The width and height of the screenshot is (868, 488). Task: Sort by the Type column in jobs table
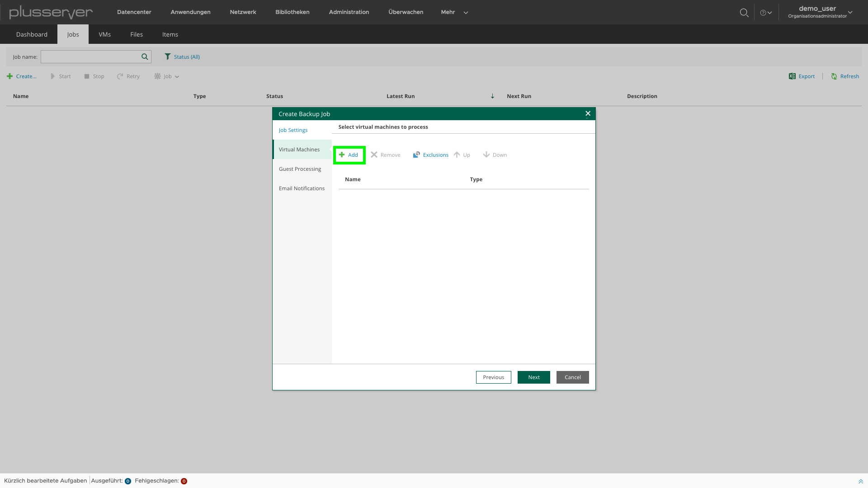(199, 96)
